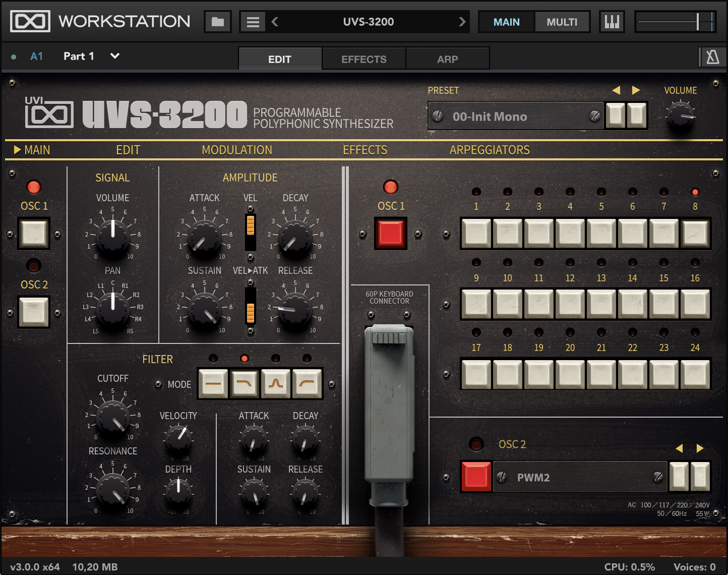
Task: Click the instrument VOLUME knob top right
Action: click(681, 115)
